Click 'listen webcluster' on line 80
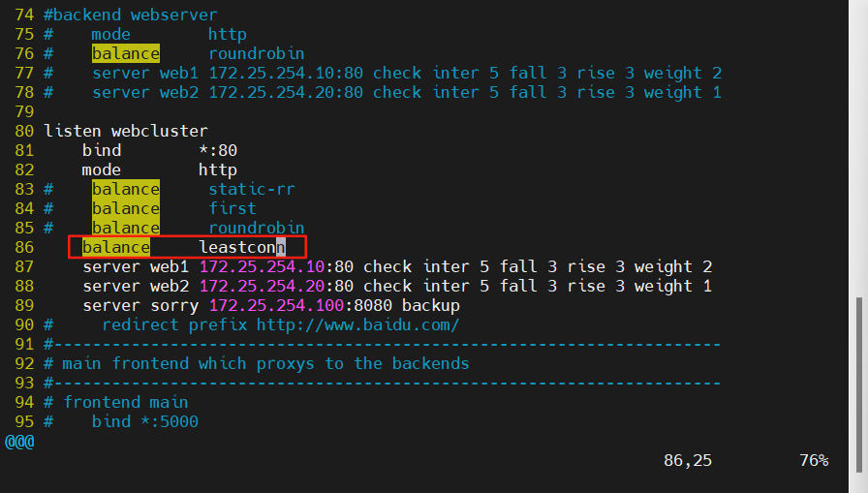 126,131
